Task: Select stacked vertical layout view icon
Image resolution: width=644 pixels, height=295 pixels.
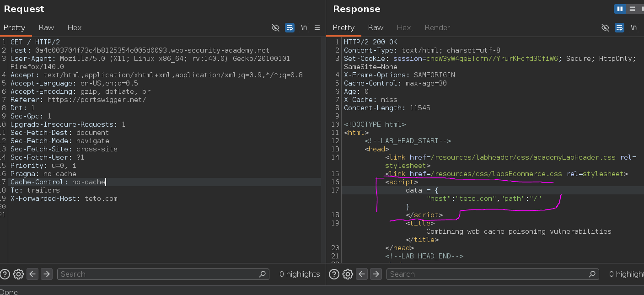Action: (x=632, y=9)
